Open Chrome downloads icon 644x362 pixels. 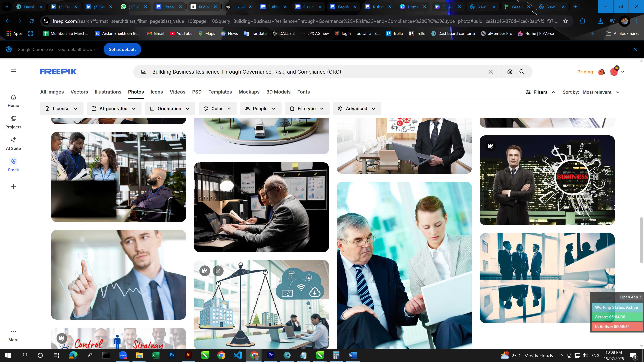pos(600,21)
